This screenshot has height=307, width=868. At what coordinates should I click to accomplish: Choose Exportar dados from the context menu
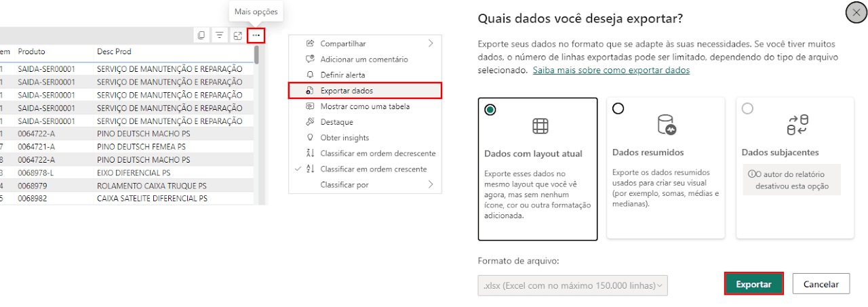[x=366, y=90]
